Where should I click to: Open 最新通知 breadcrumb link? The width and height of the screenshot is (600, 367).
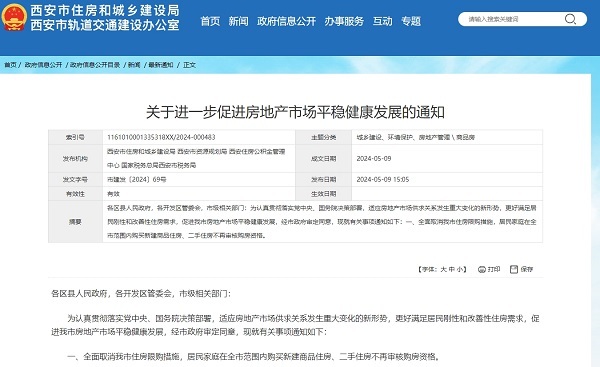tap(161, 65)
